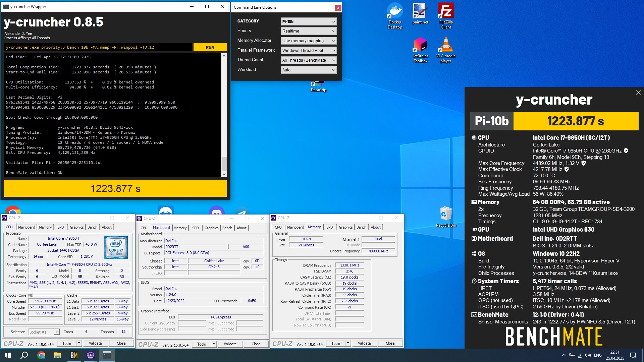Screen dimensions: 644x362
Task: Expand Tools arrow in first CPU-Z window
Action: [79, 343]
